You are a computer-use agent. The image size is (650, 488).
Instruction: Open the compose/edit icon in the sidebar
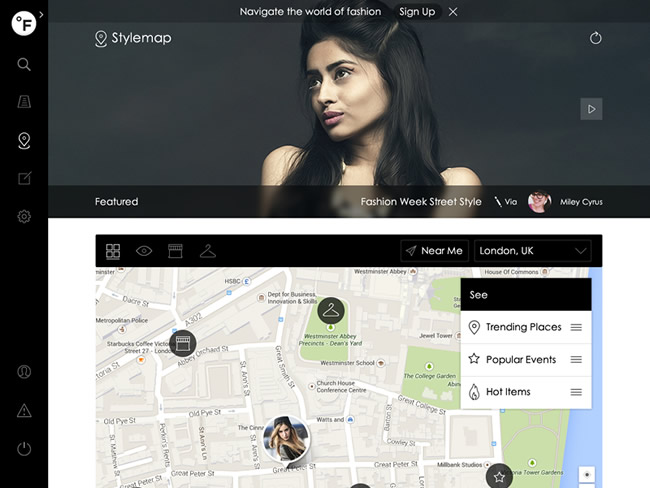(24, 178)
